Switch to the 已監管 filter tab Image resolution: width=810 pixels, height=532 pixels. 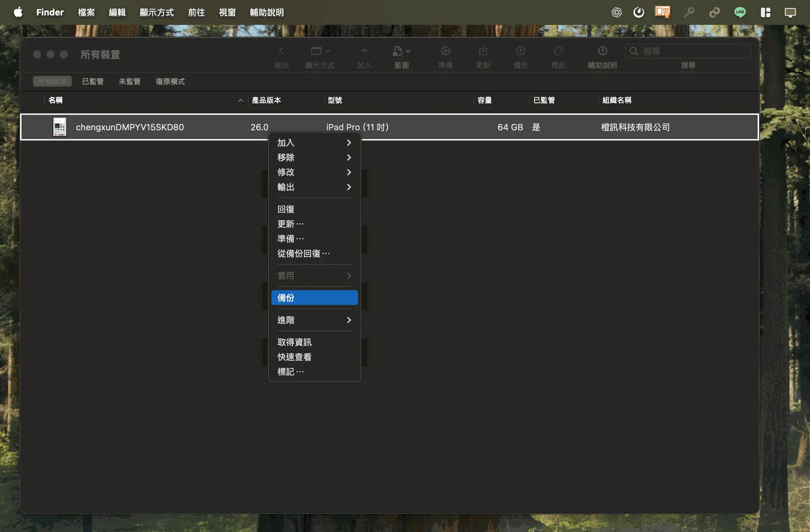[x=93, y=81]
